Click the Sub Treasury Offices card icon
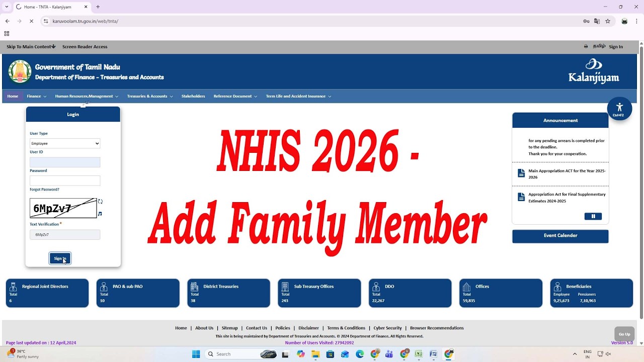This screenshot has height=362, width=644. [285, 287]
